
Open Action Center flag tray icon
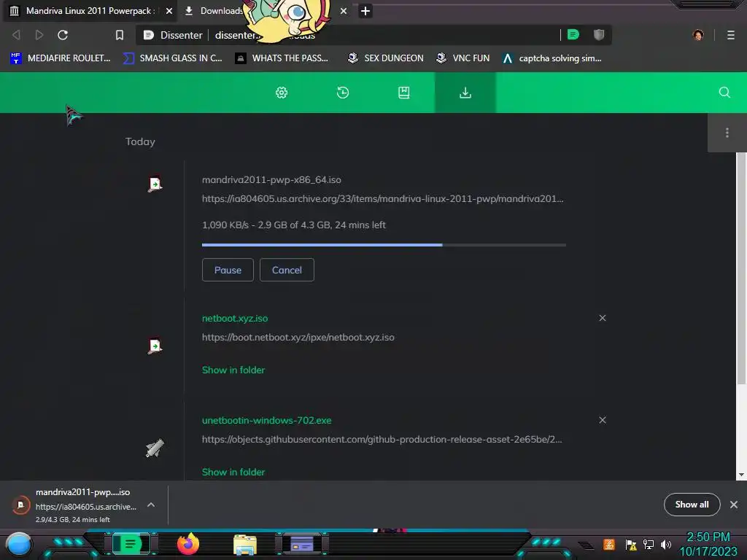point(631,544)
